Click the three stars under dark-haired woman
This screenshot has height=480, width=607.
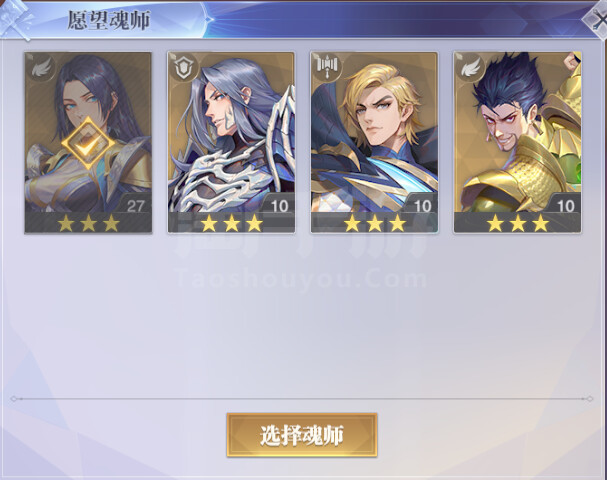click(x=88, y=223)
